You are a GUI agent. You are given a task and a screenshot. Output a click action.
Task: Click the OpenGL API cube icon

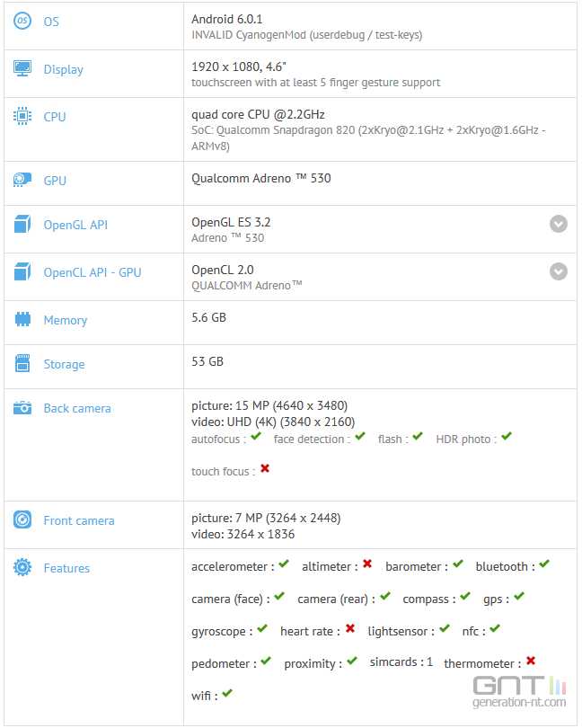pos(22,224)
